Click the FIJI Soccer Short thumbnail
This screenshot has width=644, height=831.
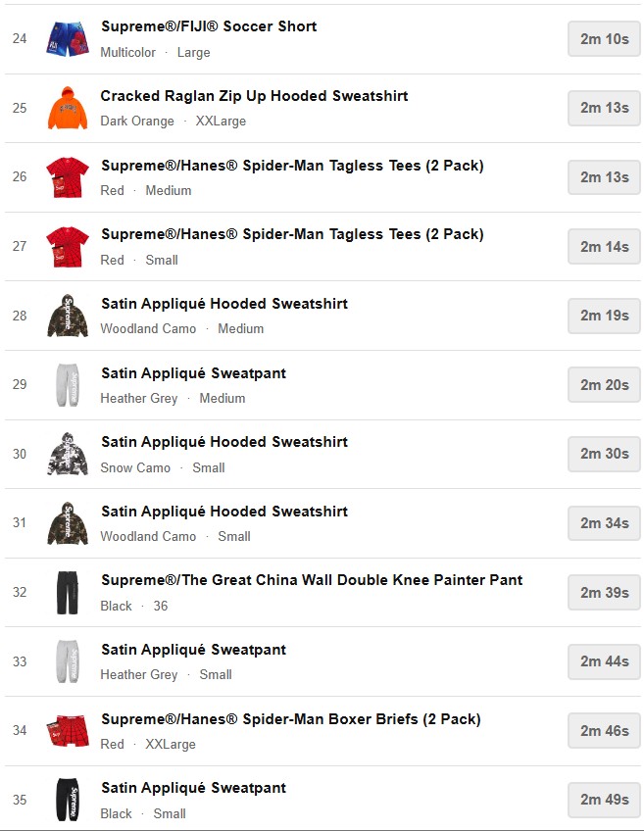pyautogui.click(x=67, y=39)
